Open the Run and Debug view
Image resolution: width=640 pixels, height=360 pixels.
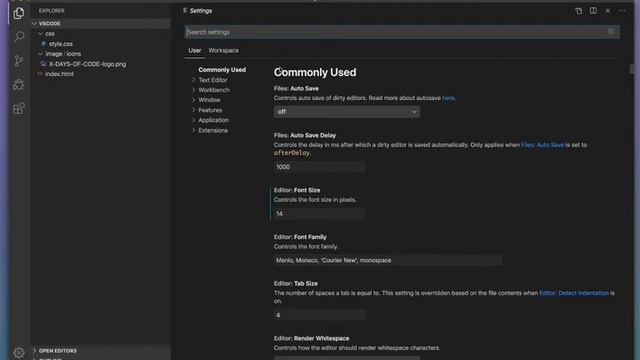pyautogui.click(x=19, y=84)
